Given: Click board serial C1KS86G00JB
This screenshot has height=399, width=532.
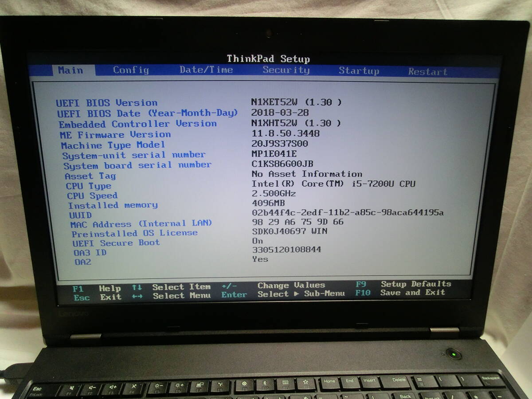Looking at the screenshot, I should click(x=282, y=164).
